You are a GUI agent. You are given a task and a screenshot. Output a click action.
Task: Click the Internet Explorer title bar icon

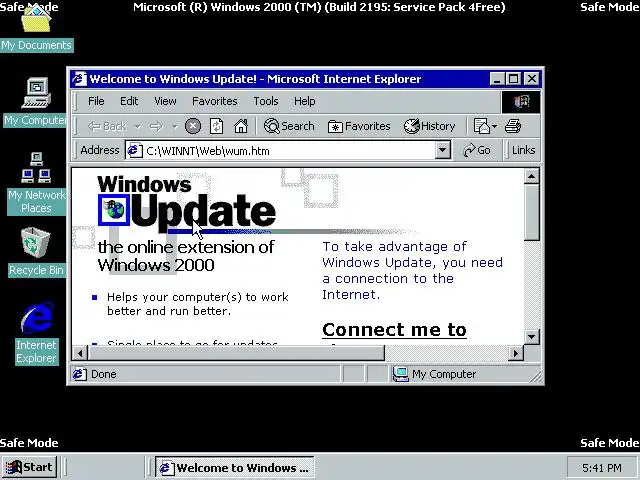pyautogui.click(x=79, y=79)
